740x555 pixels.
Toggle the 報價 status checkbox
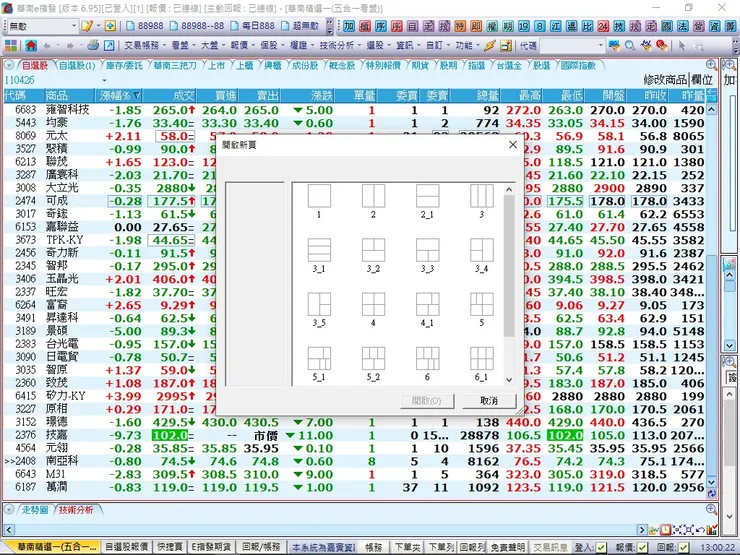(x=642, y=547)
